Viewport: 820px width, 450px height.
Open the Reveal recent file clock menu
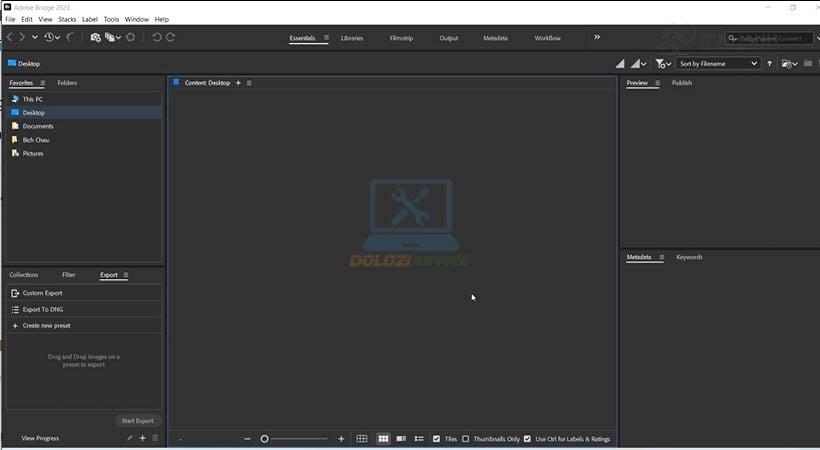tap(52, 37)
